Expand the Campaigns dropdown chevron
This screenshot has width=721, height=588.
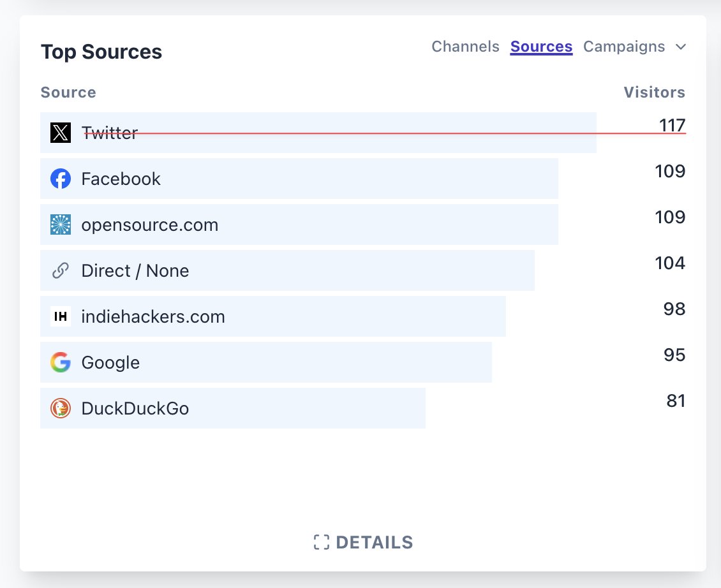(x=681, y=47)
